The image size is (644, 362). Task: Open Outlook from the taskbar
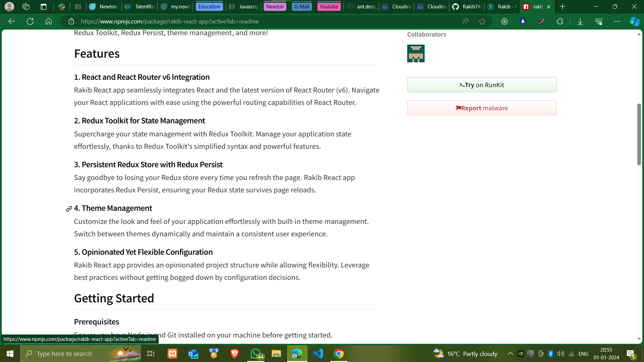click(193, 354)
